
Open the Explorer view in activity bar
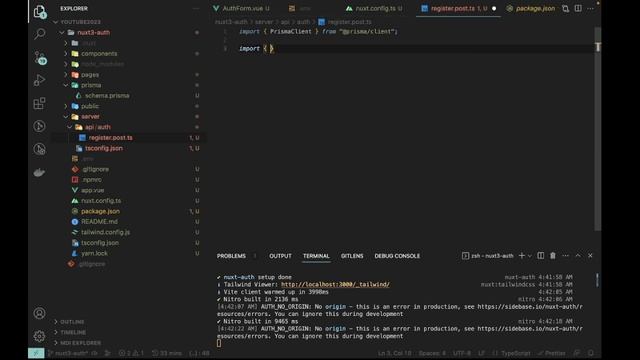tap(40, 11)
